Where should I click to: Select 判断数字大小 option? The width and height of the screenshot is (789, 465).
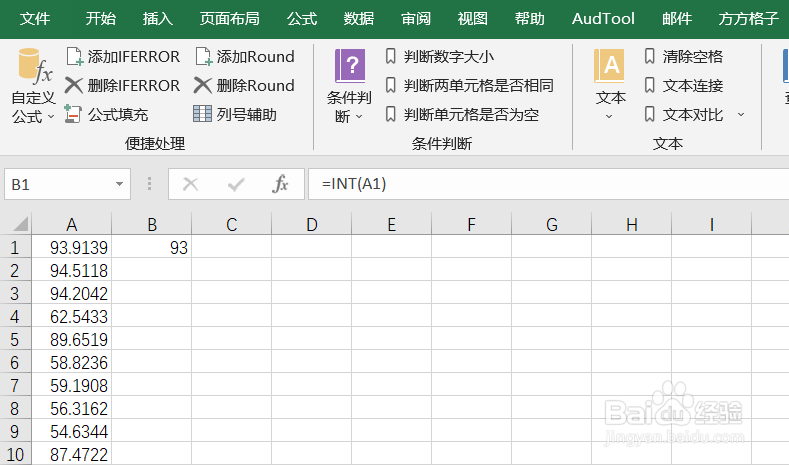click(440, 56)
